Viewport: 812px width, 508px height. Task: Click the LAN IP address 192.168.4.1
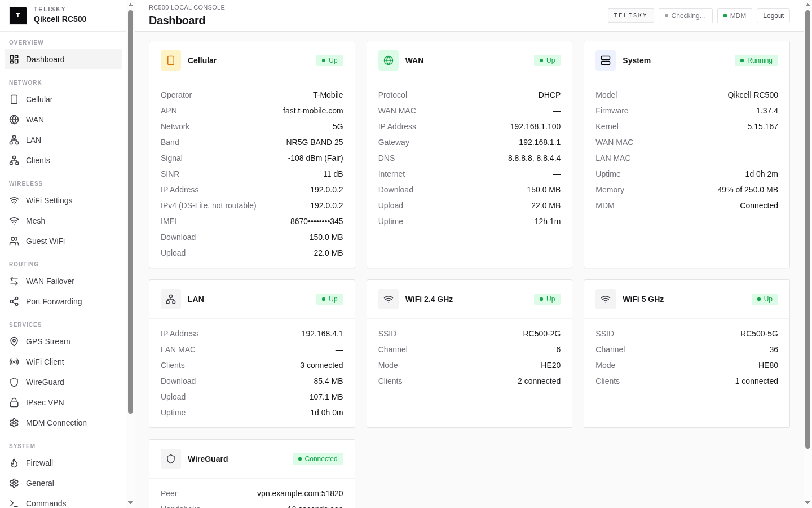pos(322,334)
